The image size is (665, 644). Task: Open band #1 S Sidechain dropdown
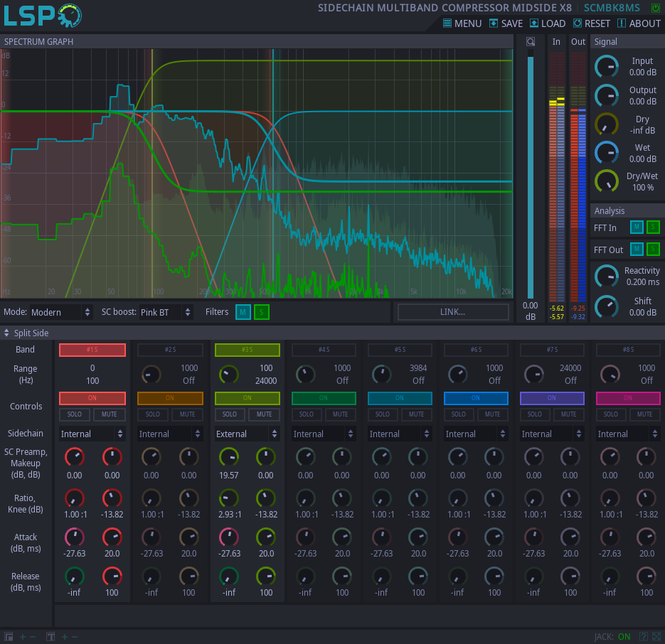pyautogui.click(x=92, y=434)
